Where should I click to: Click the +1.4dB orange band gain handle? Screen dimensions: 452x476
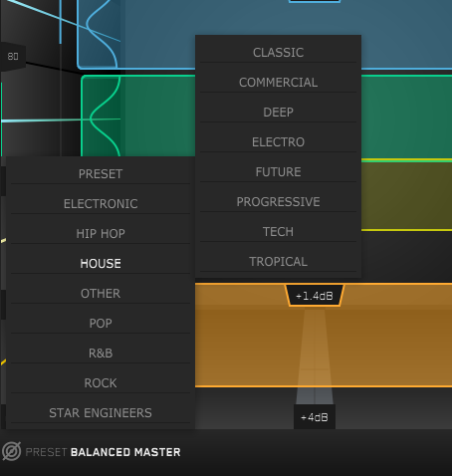coord(315,296)
